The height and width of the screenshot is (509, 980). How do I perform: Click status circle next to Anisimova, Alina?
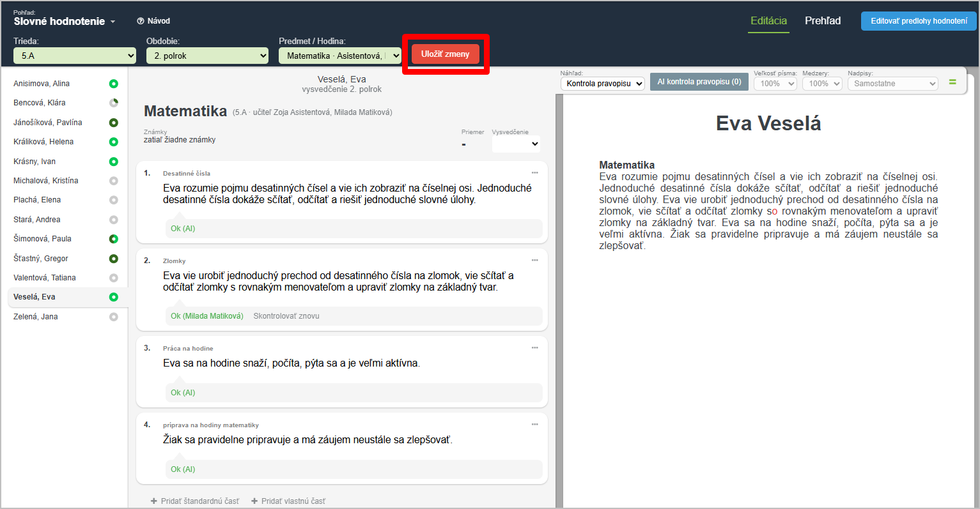point(114,84)
